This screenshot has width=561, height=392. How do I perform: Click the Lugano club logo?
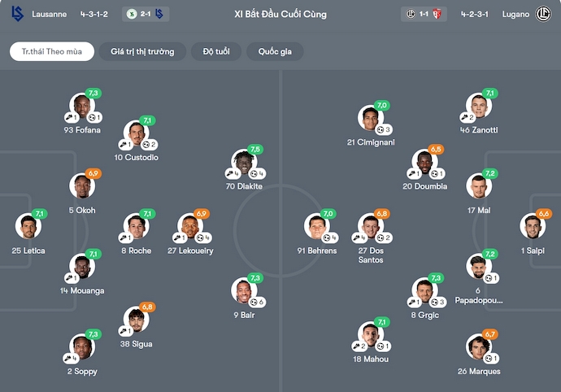[x=544, y=14]
